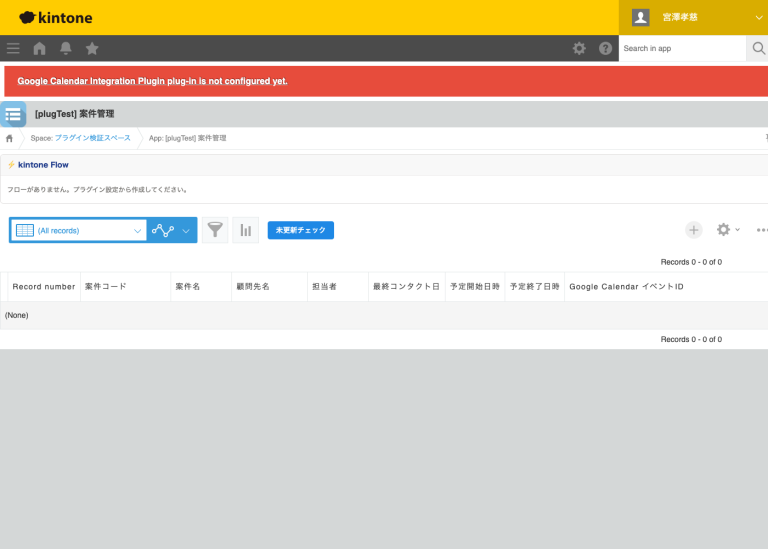Viewport: 768px width, 549px height.
Task: Expand the (All records) view dropdown
Action: (137, 231)
